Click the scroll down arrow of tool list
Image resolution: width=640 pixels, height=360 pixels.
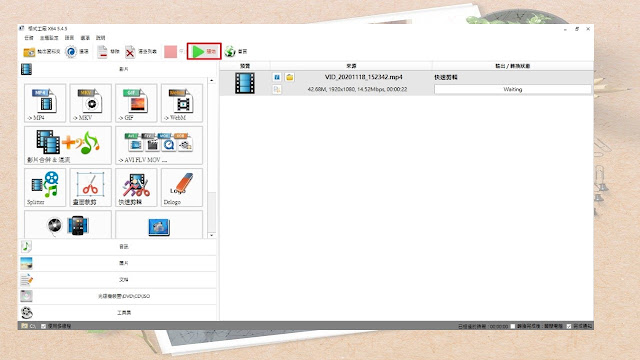click(211, 235)
